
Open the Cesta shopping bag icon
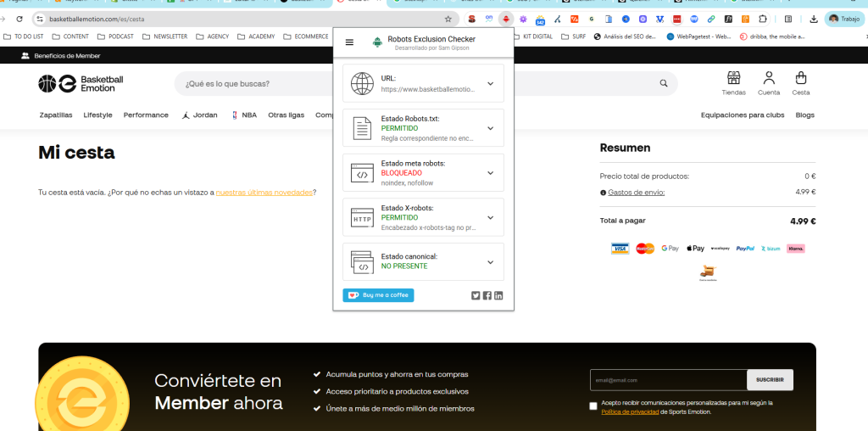coord(800,78)
